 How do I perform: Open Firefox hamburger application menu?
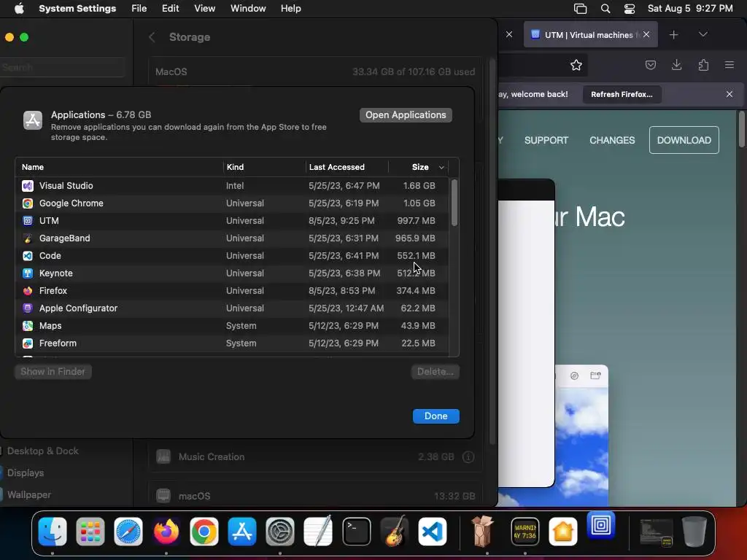pyautogui.click(x=729, y=65)
